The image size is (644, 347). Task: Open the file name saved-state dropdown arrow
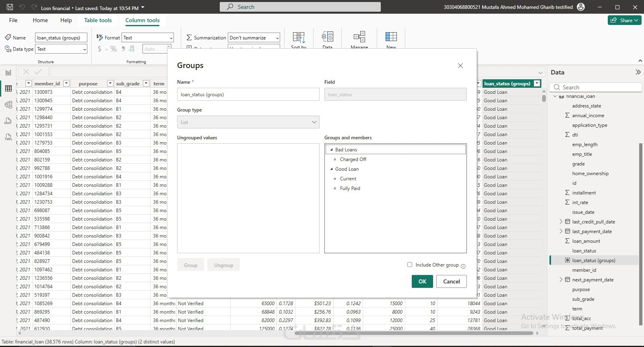143,8
